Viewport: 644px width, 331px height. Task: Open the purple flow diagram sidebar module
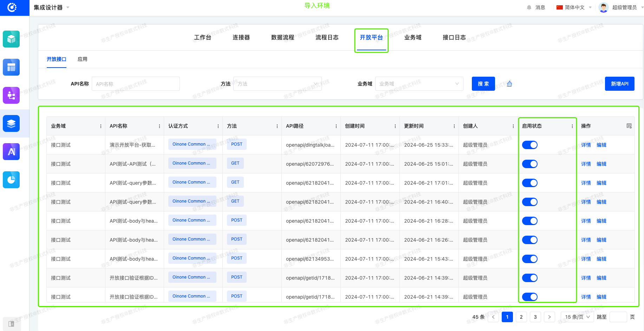click(11, 95)
